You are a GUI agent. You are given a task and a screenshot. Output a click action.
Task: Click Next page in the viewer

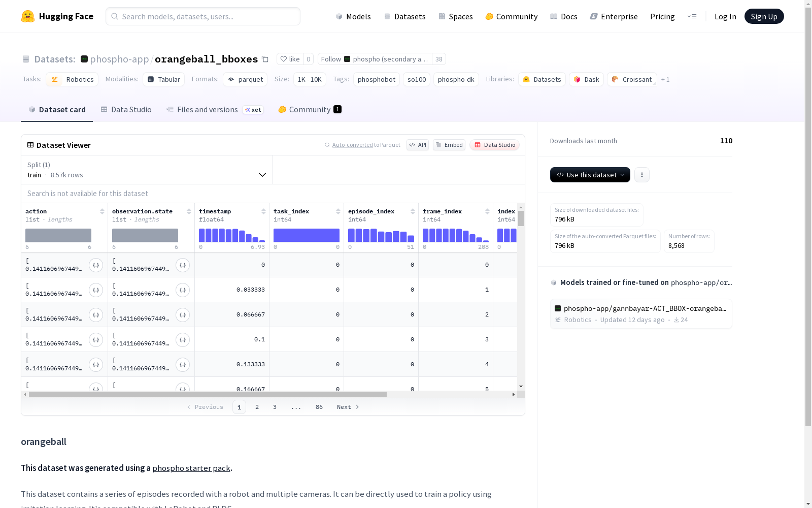[348, 407]
